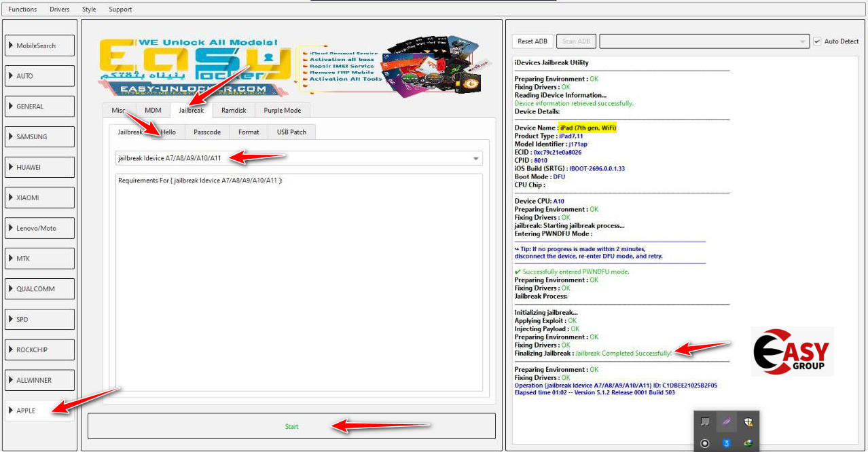The height and width of the screenshot is (452, 868).
Task: Toggle the Auto Detect checkbox
Action: point(817,41)
